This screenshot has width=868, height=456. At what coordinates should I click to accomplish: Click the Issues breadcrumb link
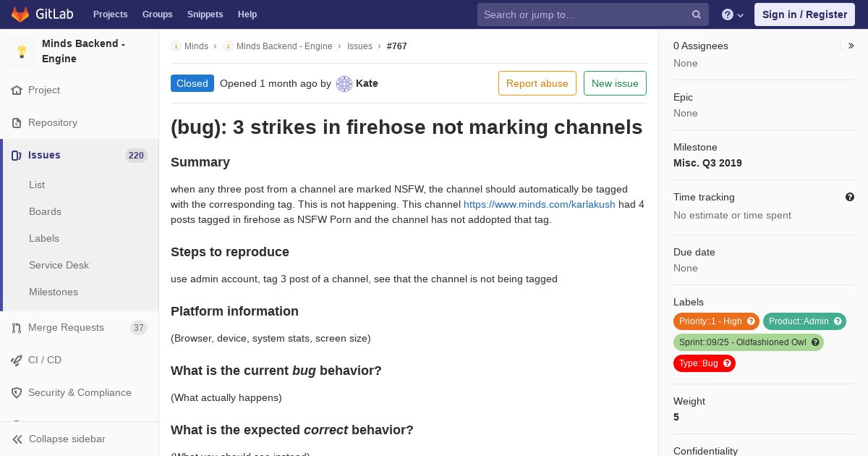(359, 46)
